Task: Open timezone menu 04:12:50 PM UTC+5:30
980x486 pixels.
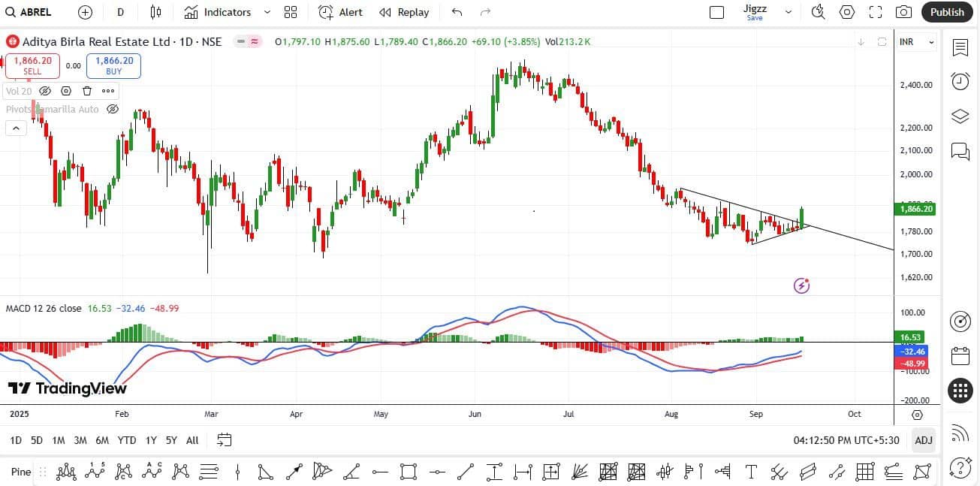Action: [x=846, y=440]
